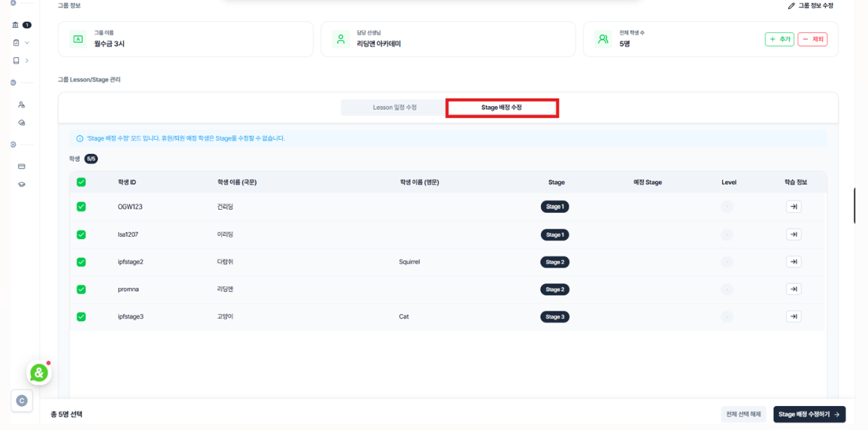
Task: Open the graduation cap sidebar icon
Action: click(22, 184)
